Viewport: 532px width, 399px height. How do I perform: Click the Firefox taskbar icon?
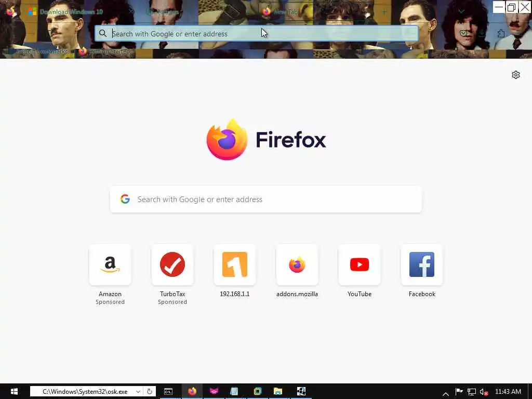(x=192, y=392)
